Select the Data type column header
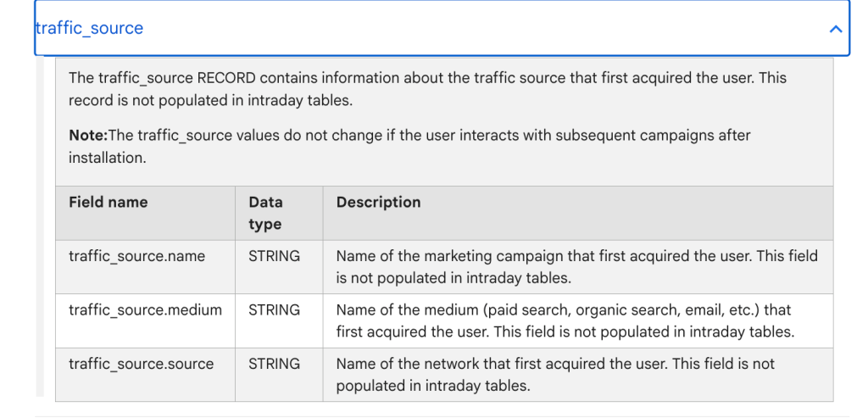868x418 pixels. pos(265,213)
